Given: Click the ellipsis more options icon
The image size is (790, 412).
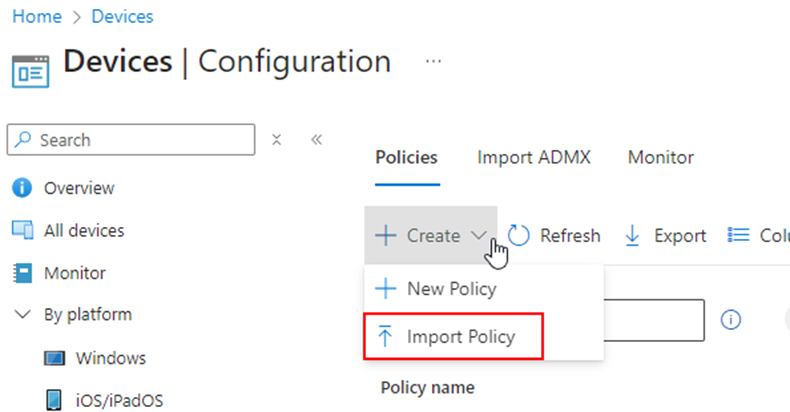Looking at the screenshot, I should (x=433, y=61).
